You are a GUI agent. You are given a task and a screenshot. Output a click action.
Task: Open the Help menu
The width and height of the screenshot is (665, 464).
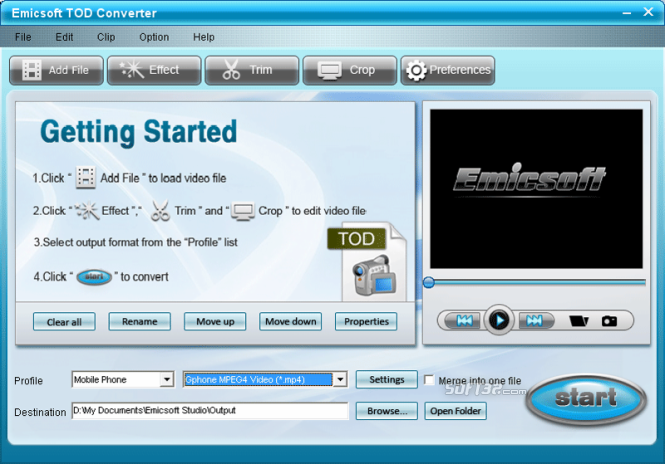[x=204, y=37]
